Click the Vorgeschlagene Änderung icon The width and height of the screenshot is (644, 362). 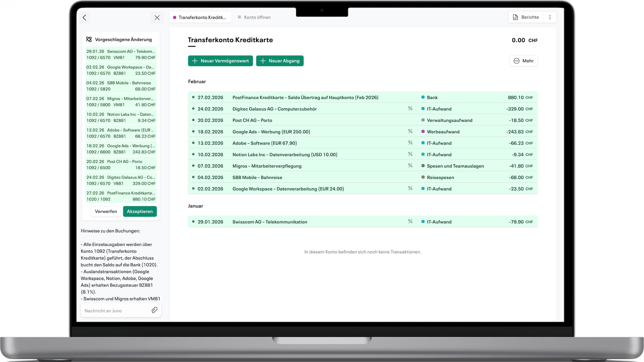coord(89,40)
